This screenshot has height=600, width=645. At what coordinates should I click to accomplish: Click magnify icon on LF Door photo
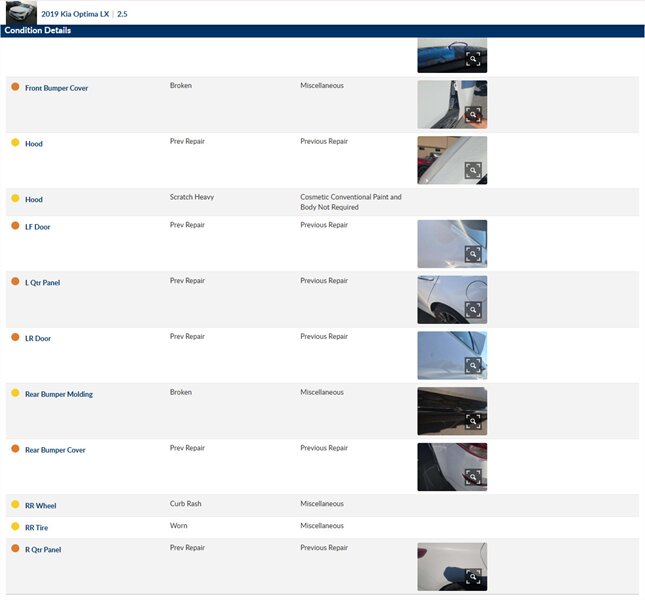pos(473,254)
